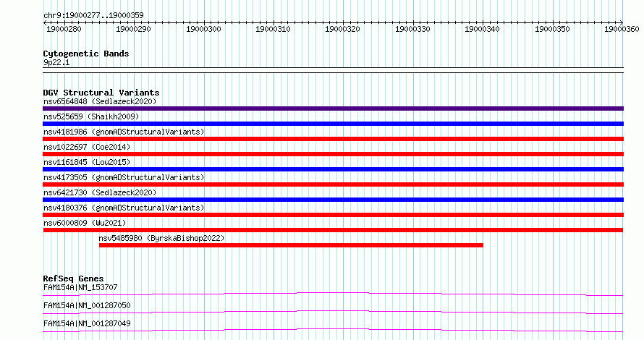
Task: Select the 9p22.1 band label
Action: (56, 62)
